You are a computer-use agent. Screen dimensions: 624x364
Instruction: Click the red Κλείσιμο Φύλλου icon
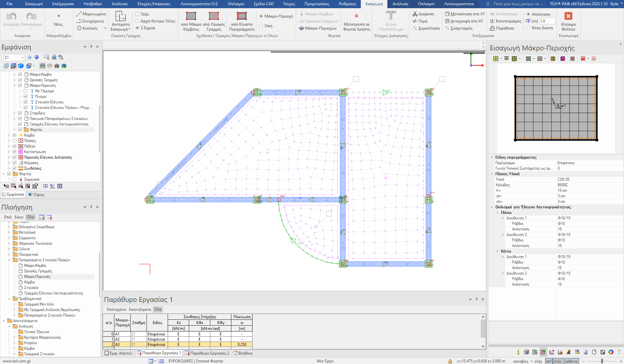tap(568, 16)
